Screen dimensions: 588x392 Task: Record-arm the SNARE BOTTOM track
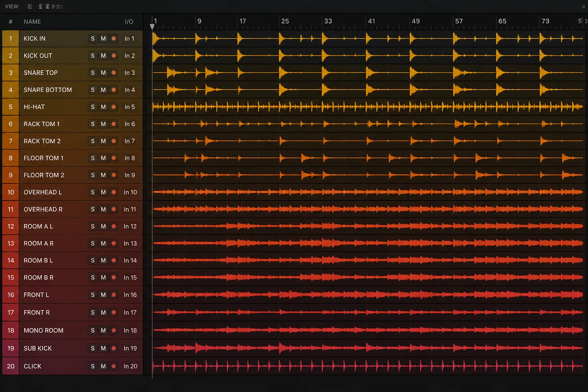coord(114,90)
